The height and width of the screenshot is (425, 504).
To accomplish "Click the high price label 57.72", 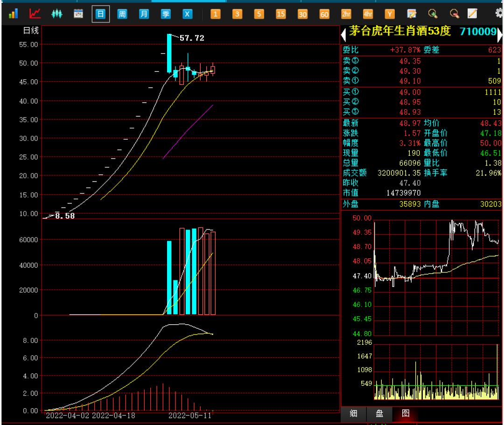I will coord(192,38).
